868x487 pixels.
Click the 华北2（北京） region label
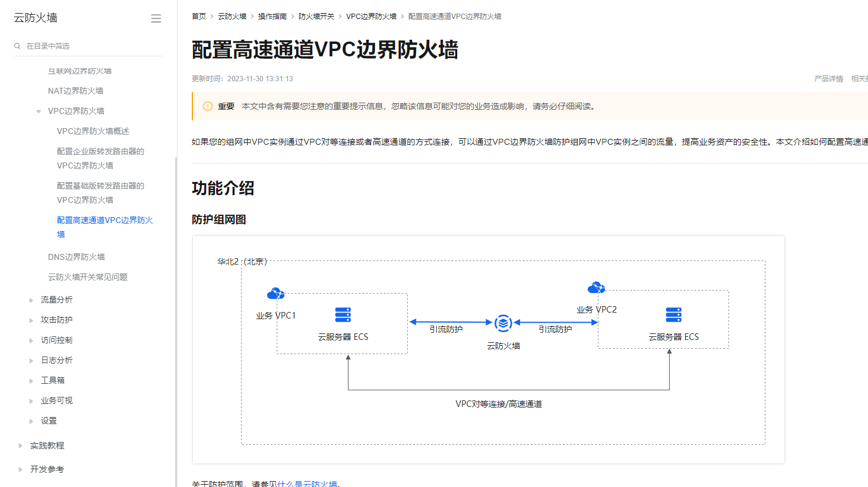242,262
